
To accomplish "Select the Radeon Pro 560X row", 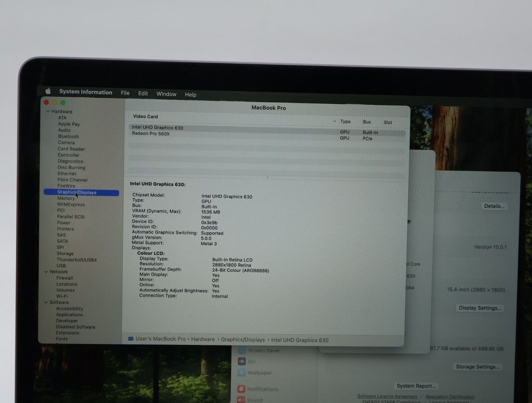I will 268,136.
